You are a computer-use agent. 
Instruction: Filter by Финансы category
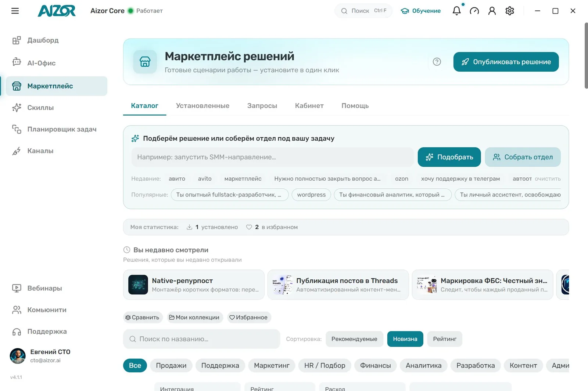click(x=375, y=365)
